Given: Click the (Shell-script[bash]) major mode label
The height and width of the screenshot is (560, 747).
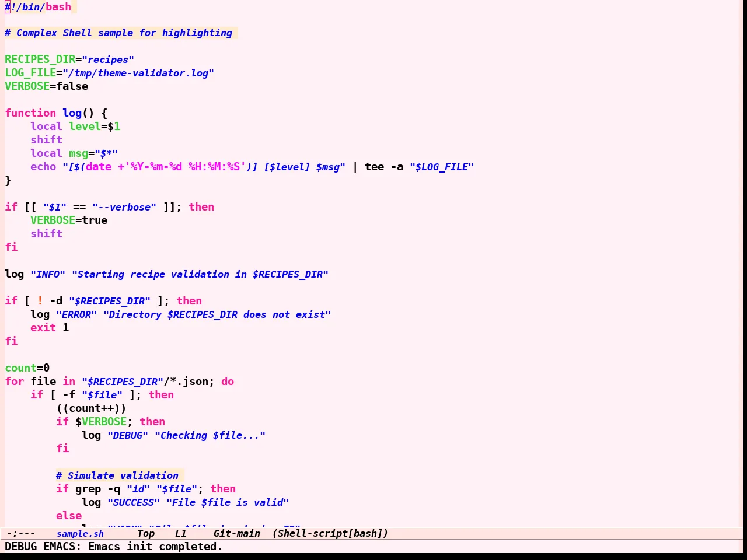Looking at the screenshot, I should [330, 533].
